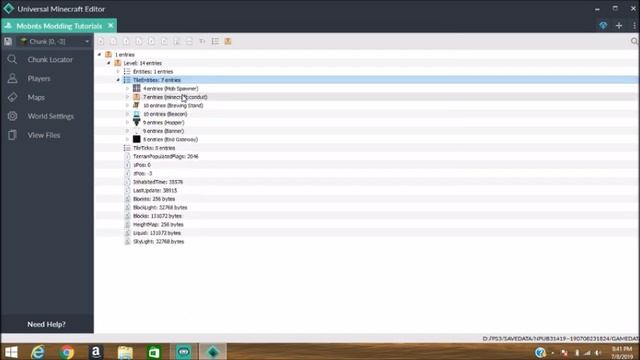
Task: Expand the minecraft:conduit entry
Action: tap(127, 97)
